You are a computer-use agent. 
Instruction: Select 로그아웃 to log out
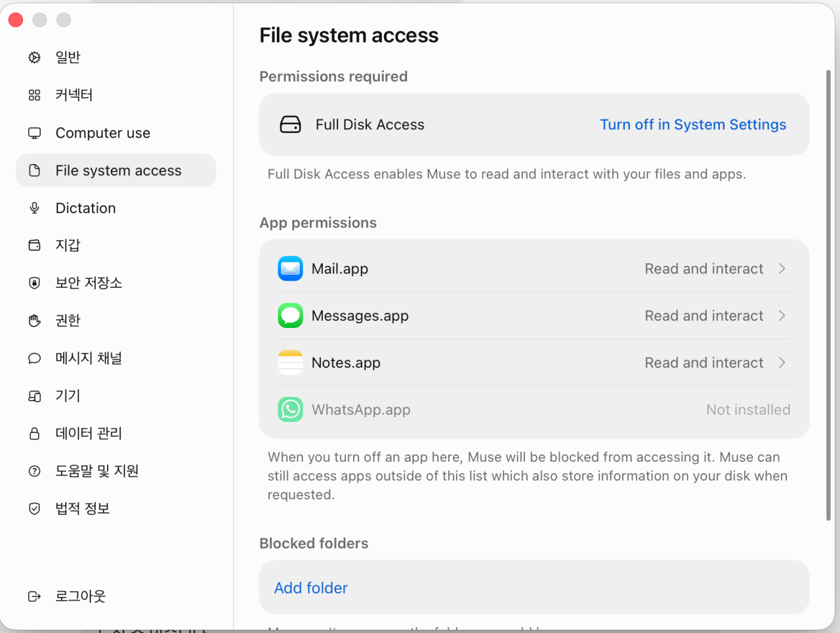(115, 596)
